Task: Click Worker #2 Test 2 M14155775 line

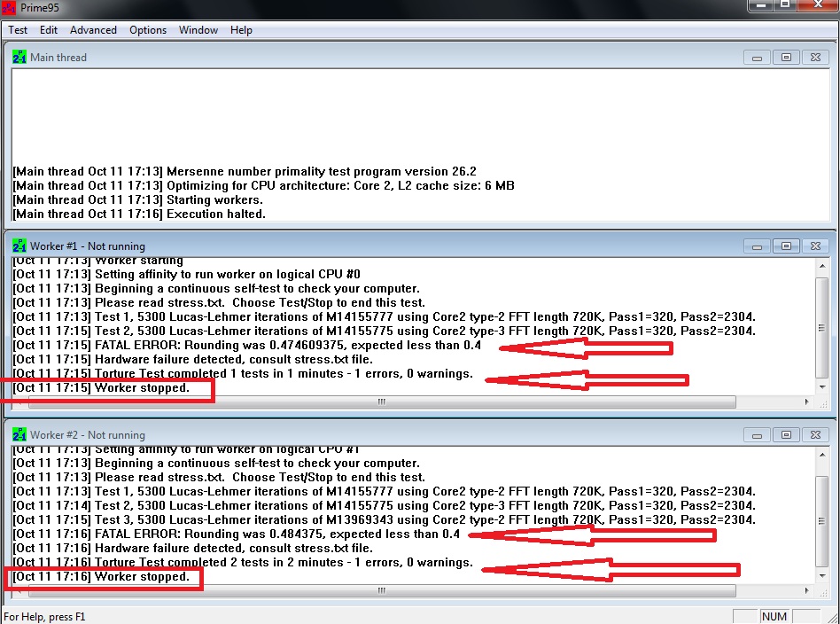Action: click(x=384, y=505)
